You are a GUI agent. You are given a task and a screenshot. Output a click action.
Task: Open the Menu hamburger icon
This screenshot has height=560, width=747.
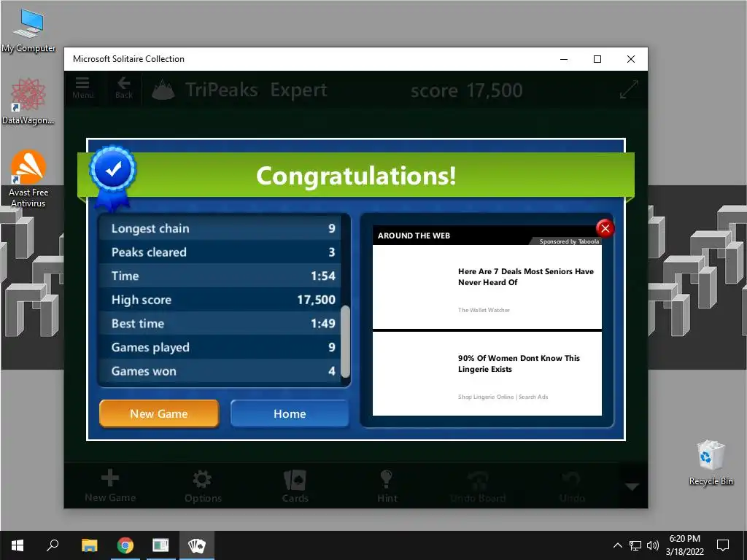82,87
